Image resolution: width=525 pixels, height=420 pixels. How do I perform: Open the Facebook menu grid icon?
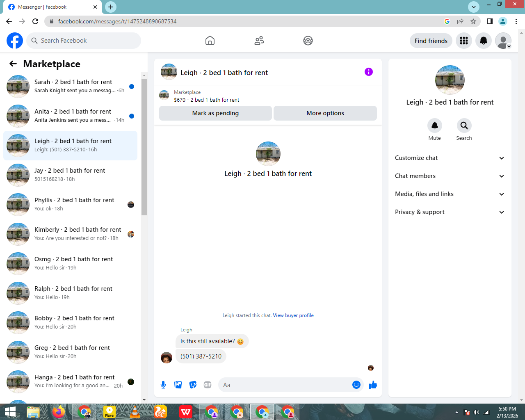[x=464, y=41]
